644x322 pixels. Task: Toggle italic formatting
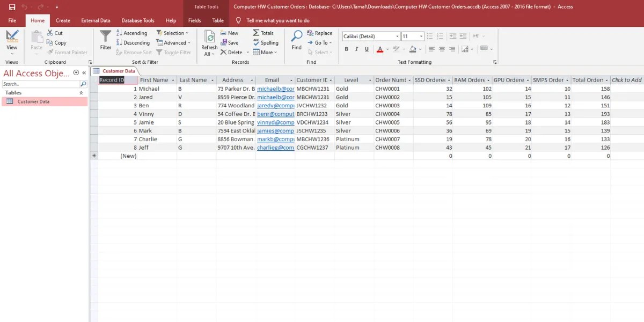(x=356, y=49)
